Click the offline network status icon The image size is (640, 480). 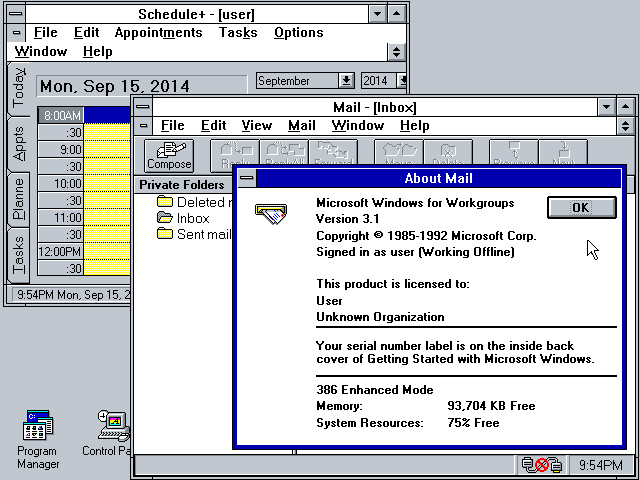click(542, 465)
